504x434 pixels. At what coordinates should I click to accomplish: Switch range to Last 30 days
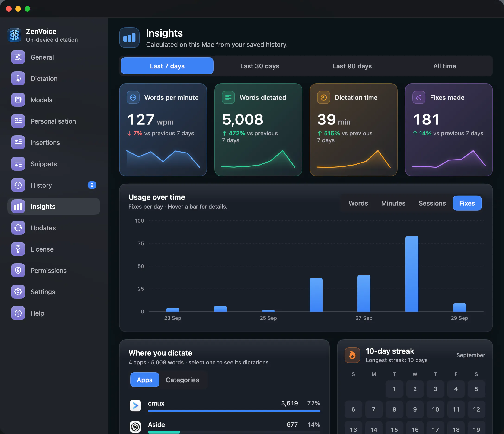pyautogui.click(x=260, y=66)
